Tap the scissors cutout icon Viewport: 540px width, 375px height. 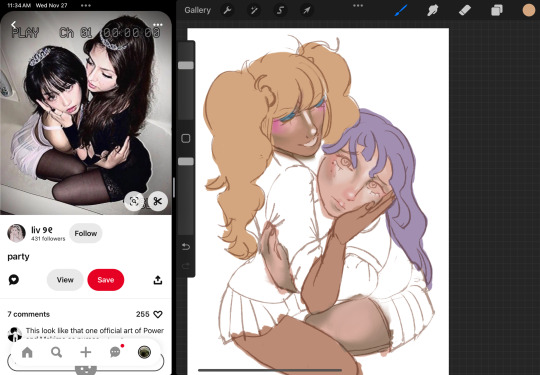pos(158,201)
